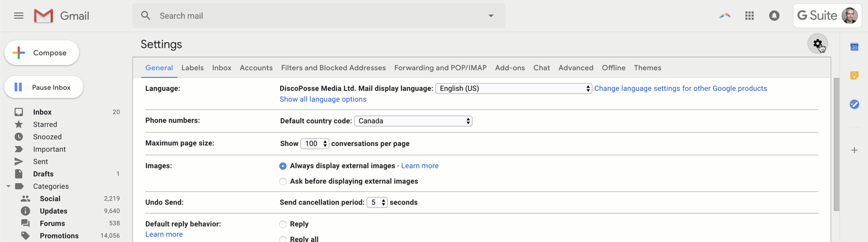Open the main menu hamburger icon
The height and width of the screenshot is (242, 868).
point(19,15)
